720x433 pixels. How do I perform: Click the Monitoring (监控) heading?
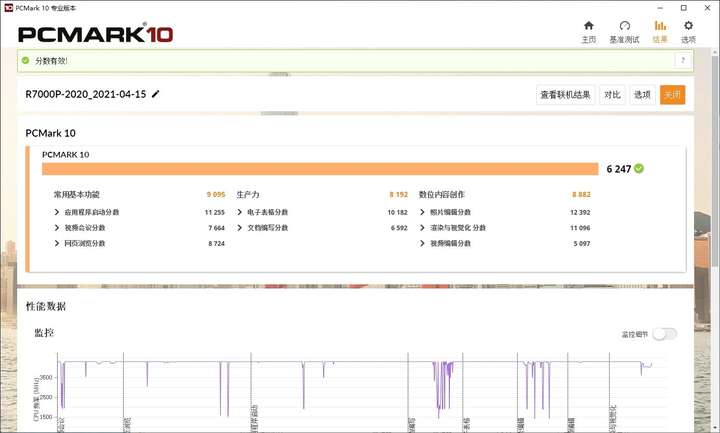[x=44, y=332]
